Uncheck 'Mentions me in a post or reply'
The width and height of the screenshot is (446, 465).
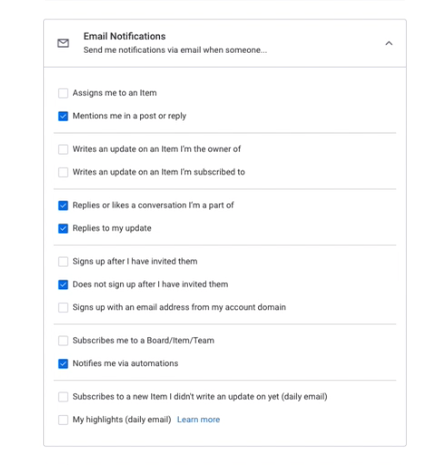tap(63, 116)
